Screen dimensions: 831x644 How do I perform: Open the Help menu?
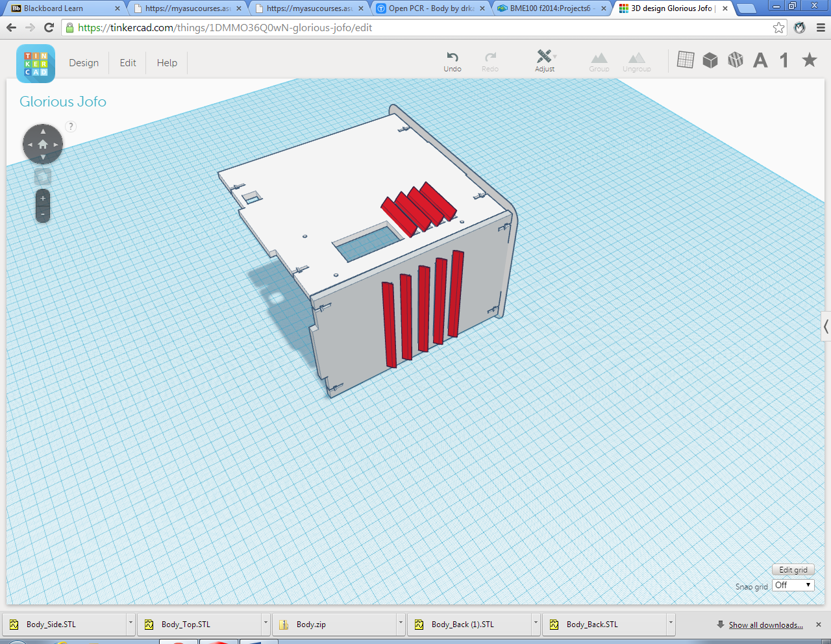click(167, 63)
